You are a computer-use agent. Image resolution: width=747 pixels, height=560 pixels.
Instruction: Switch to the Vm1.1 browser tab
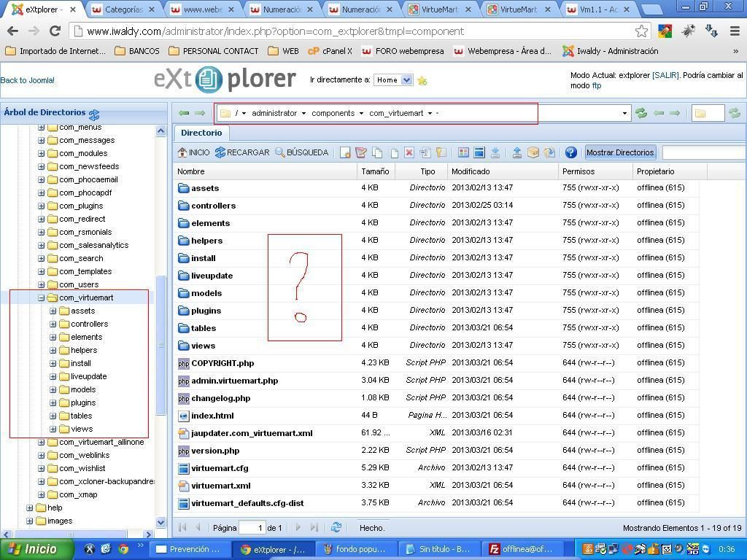point(600,9)
